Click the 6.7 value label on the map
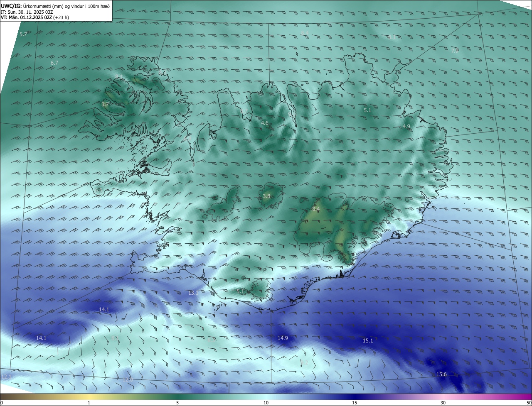This screenshot has width=532, height=406. pos(54,63)
